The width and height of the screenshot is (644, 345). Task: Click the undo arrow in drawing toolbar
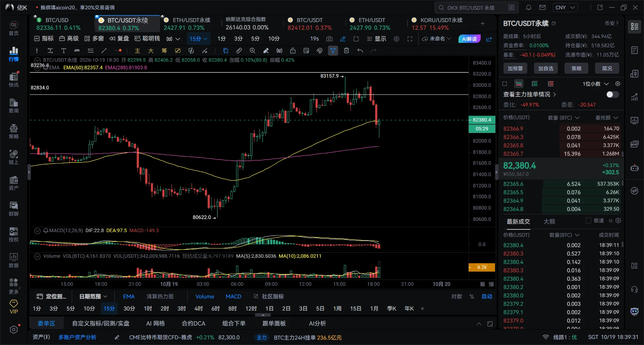coord(360,51)
